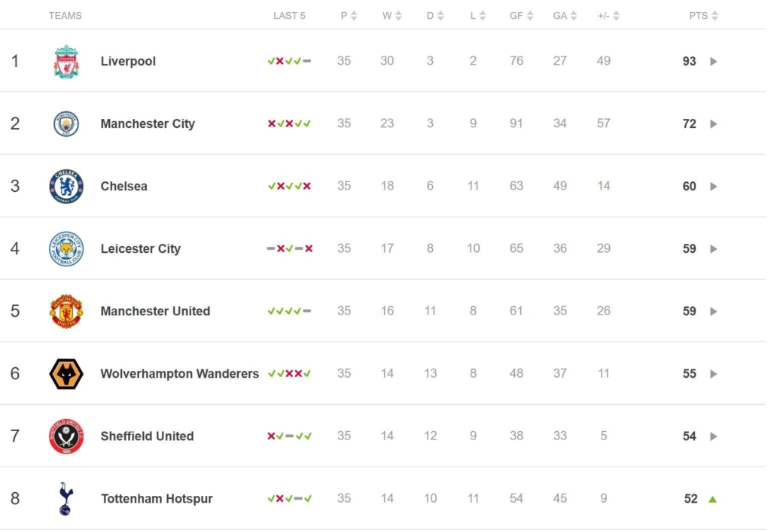Viewport: 771px width, 532px height.
Task: Open Wolverhampton Wanderers team name link
Action: pyautogui.click(x=179, y=374)
